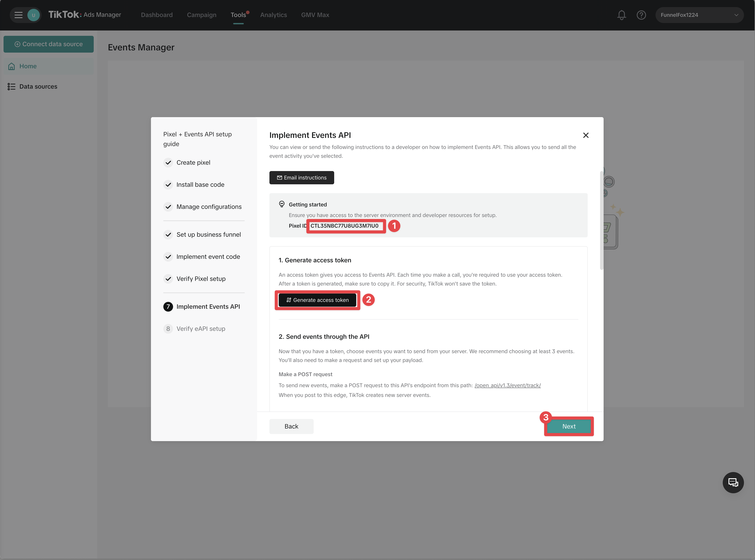
Task: Click the Email instructions button
Action: pos(301,178)
